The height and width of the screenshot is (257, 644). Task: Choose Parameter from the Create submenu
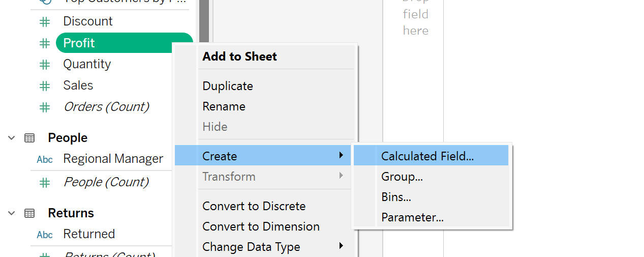(x=412, y=217)
